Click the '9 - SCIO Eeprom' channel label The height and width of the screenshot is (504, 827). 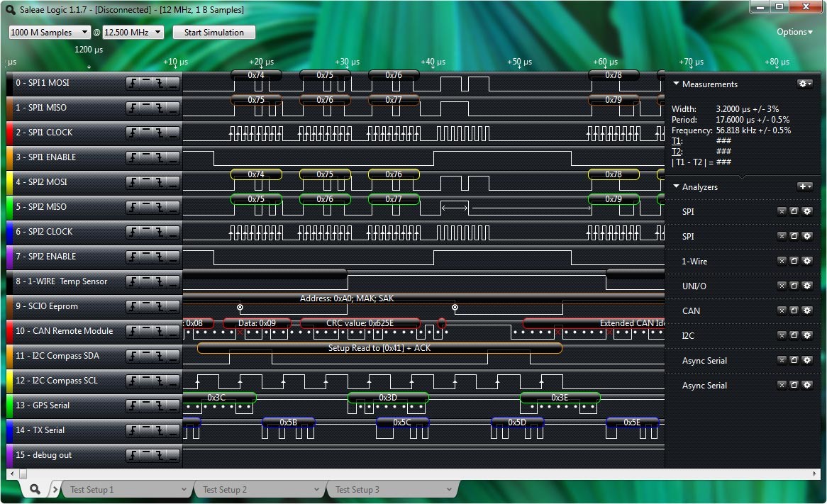[x=46, y=306]
